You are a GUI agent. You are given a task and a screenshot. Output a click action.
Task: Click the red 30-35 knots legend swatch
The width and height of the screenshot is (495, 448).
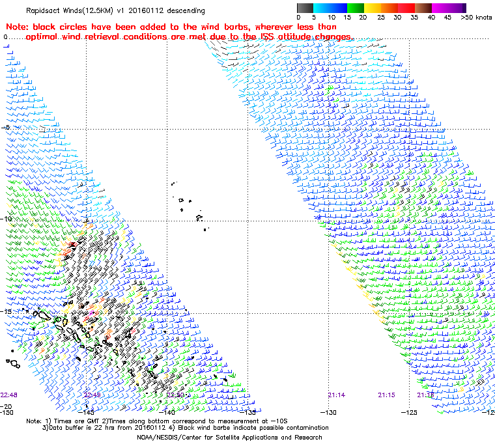406,8
